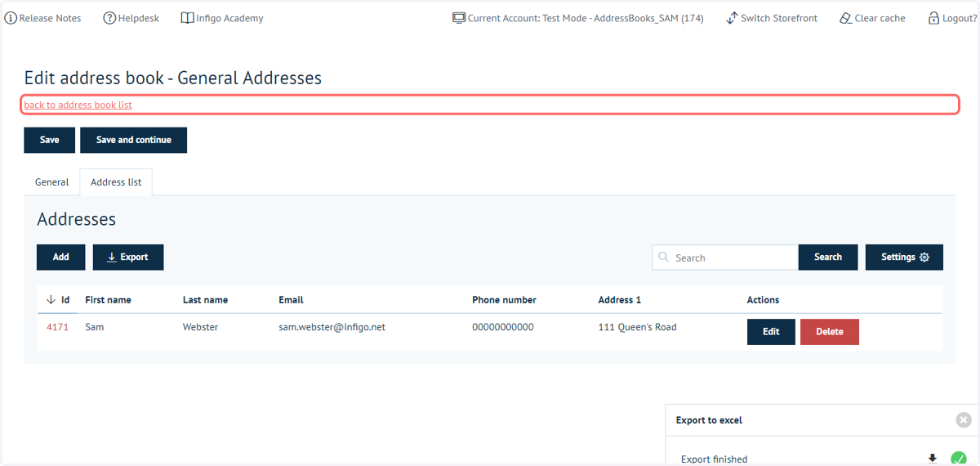
Task: Click Save and continue button
Action: click(134, 140)
